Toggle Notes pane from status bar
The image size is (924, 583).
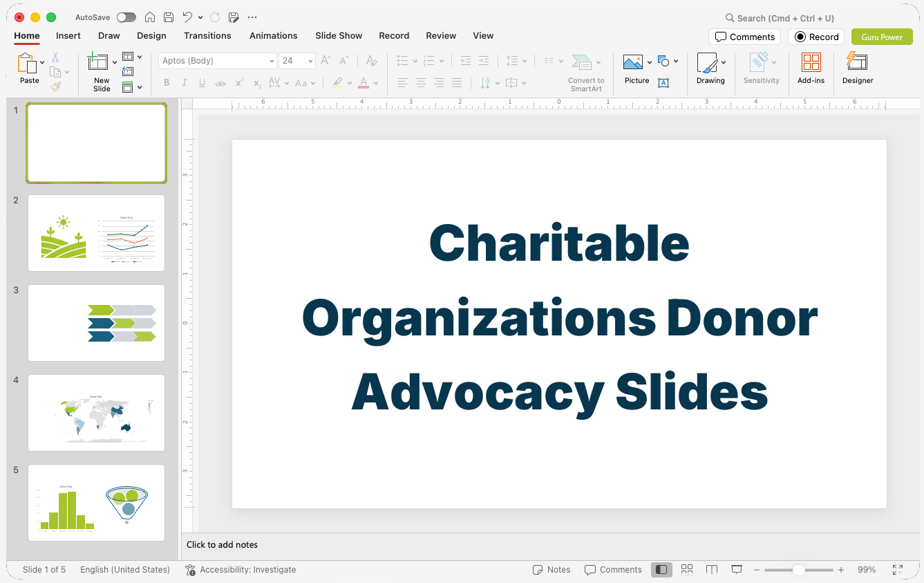(551, 570)
